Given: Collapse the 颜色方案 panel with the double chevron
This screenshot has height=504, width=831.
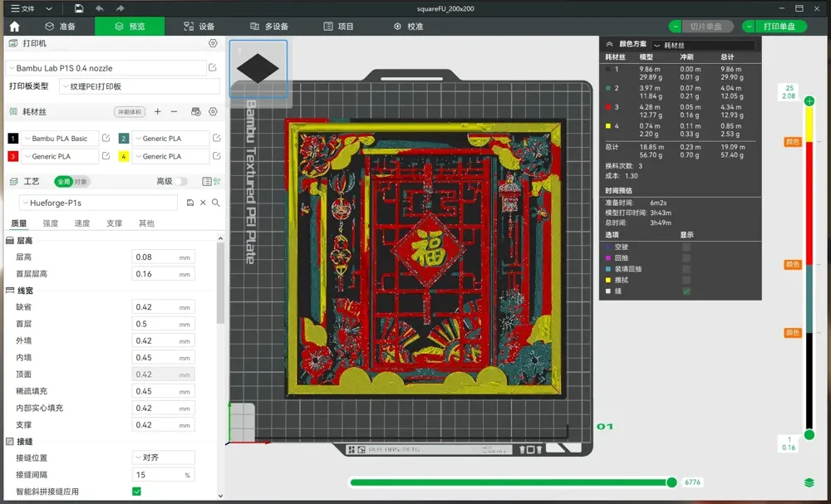Looking at the screenshot, I should coord(609,45).
